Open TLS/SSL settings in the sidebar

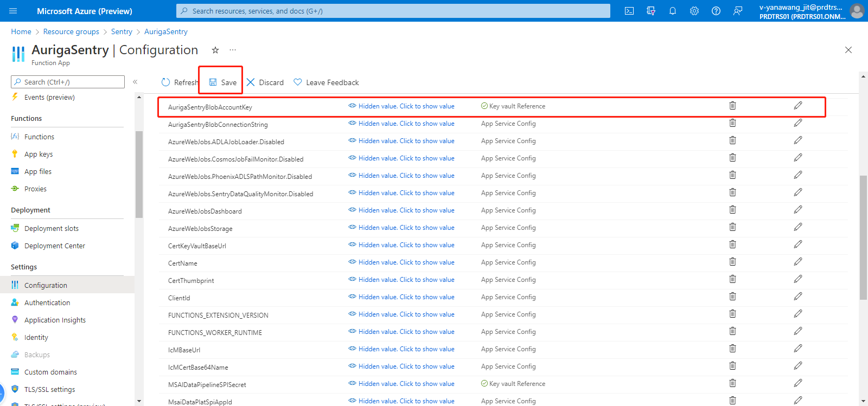(50, 389)
